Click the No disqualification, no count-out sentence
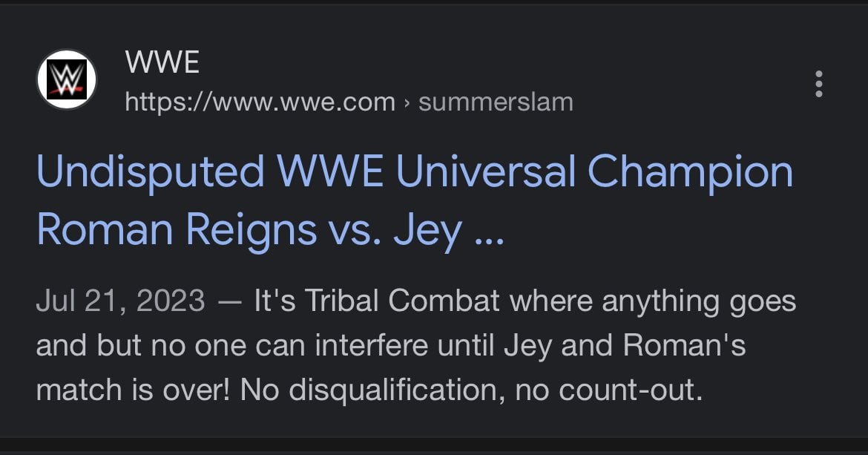The width and height of the screenshot is (868, 455). (472, 390)
